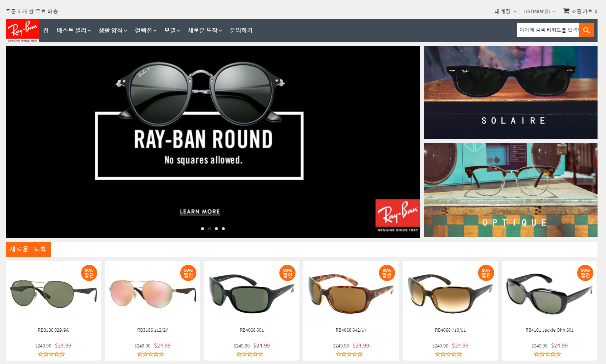Select the first carousel slide dot
Screen dimensions: 606x364
coord(203,229)
